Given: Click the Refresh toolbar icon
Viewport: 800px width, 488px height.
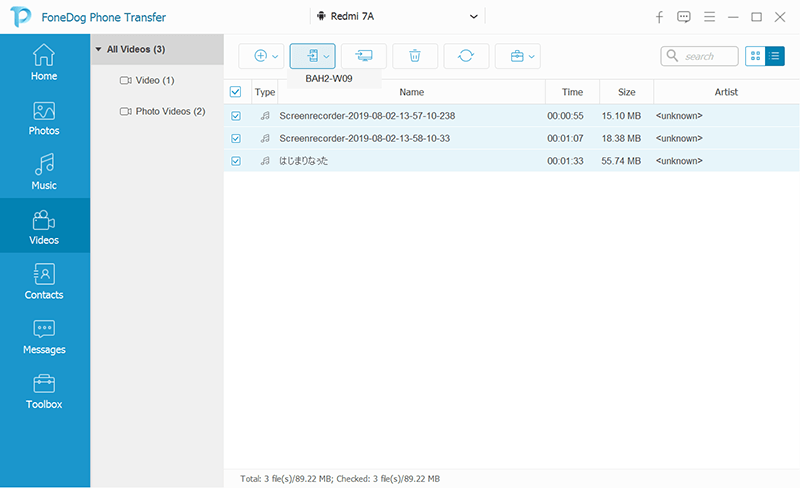Looking at the screenshot, I should 466,56.
